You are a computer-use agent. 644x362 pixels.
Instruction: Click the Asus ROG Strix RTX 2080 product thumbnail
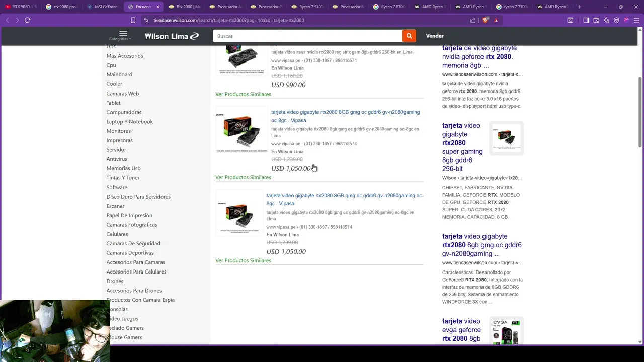242,60
